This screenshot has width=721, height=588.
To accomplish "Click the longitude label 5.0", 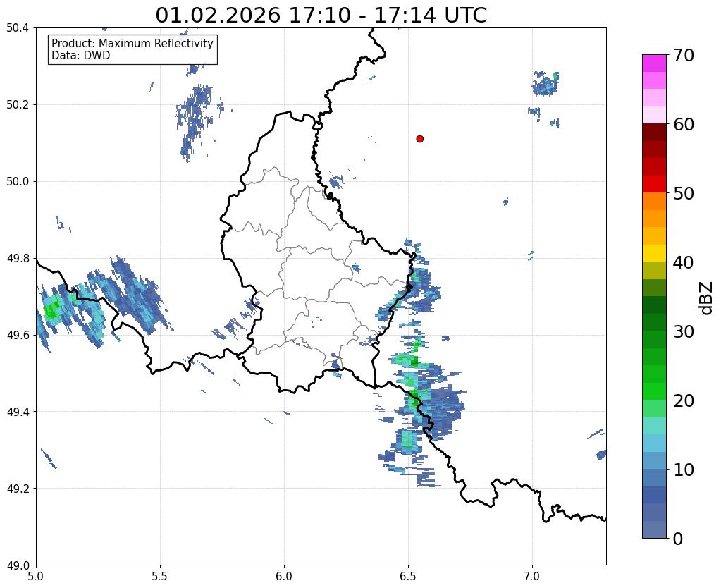I will (x=36, y=576).
